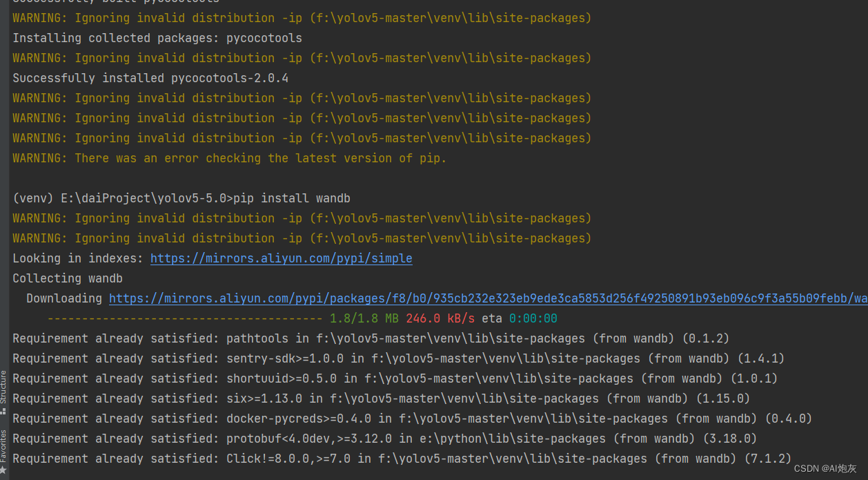Click the '1.8/1.8 MB' download size
868x480 pixels.
[x=364, y=318]
